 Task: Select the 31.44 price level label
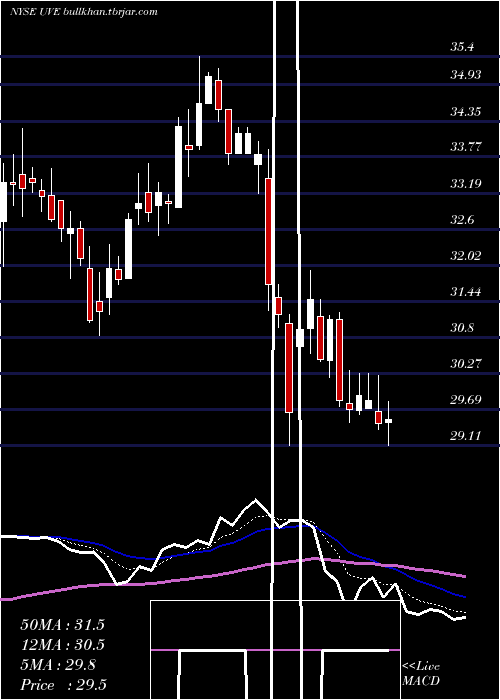(x=466, y=292)
